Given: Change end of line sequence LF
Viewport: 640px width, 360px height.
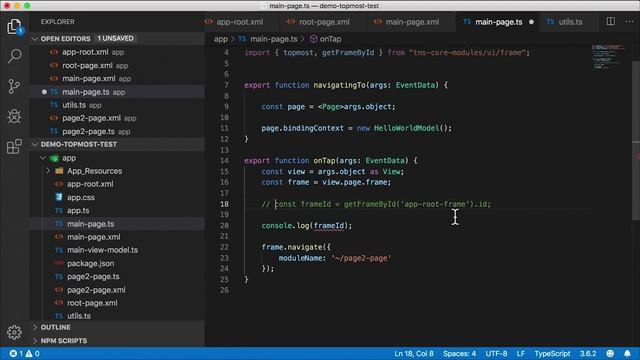Looking at the screenshot, I should [520, 353].
